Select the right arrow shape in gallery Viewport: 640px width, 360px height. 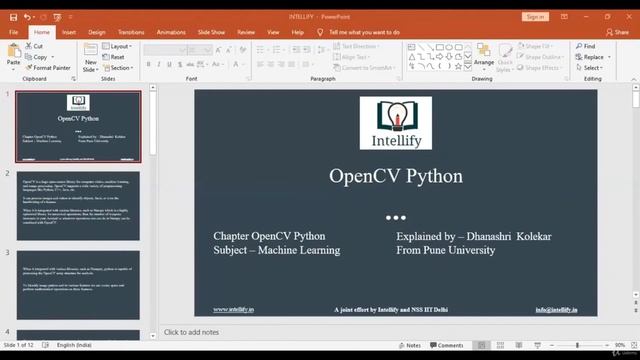pos(440,57)
